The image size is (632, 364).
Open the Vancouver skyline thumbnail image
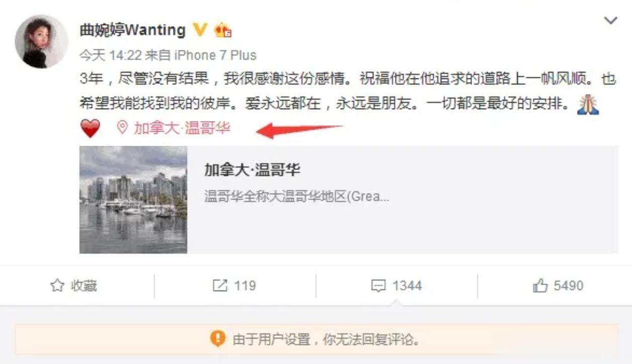(x=133, y=200)
